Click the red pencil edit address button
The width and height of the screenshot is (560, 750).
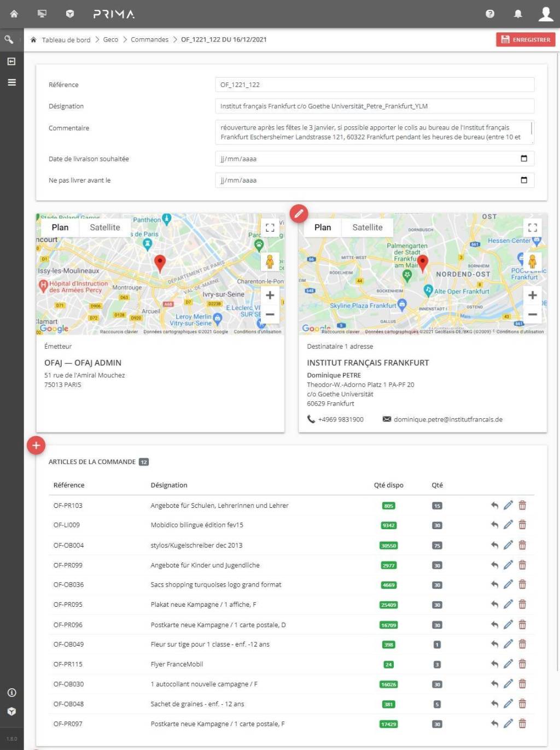[x=299, y=214]
